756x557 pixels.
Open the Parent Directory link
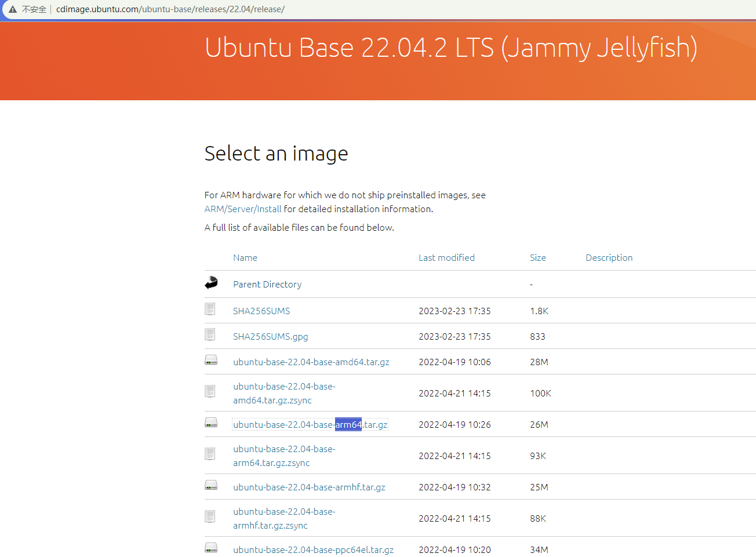click(x=267, y=285)
